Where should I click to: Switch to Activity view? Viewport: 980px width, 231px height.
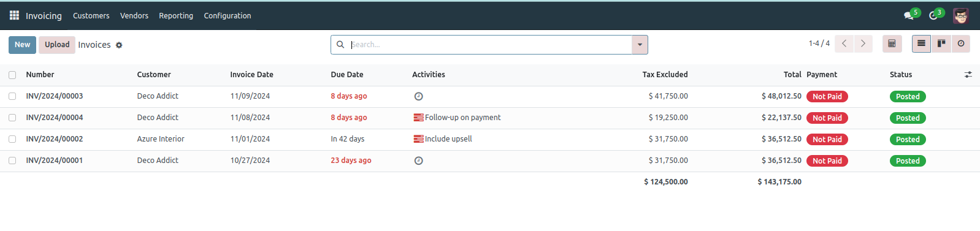point(961,44)
